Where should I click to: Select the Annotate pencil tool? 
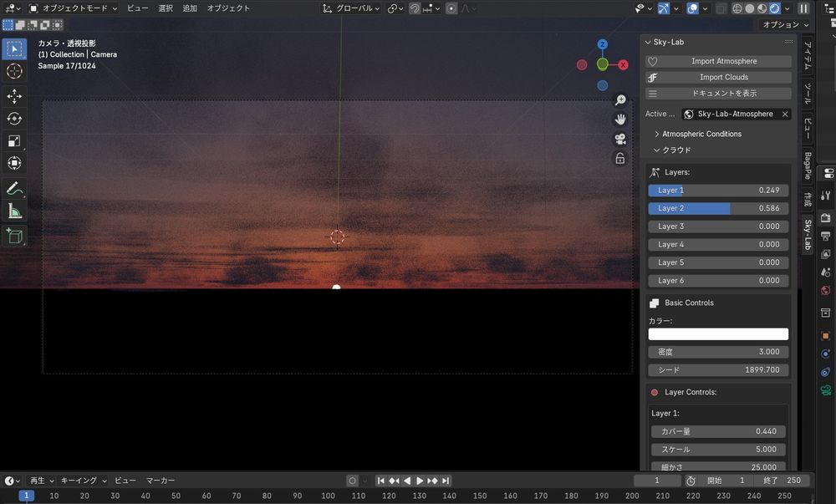pyautogui.click(x=14, y=188)
